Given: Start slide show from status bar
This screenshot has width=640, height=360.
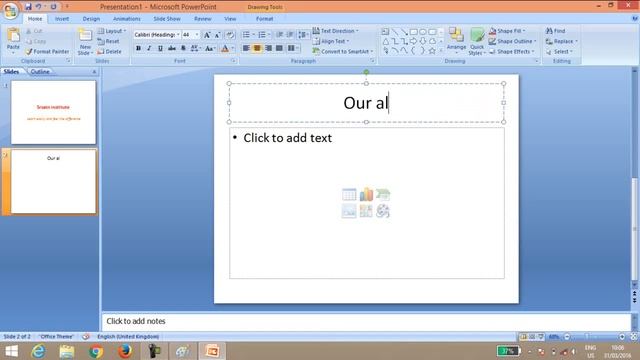Looking at the screenshot, I should pos(541,337).
